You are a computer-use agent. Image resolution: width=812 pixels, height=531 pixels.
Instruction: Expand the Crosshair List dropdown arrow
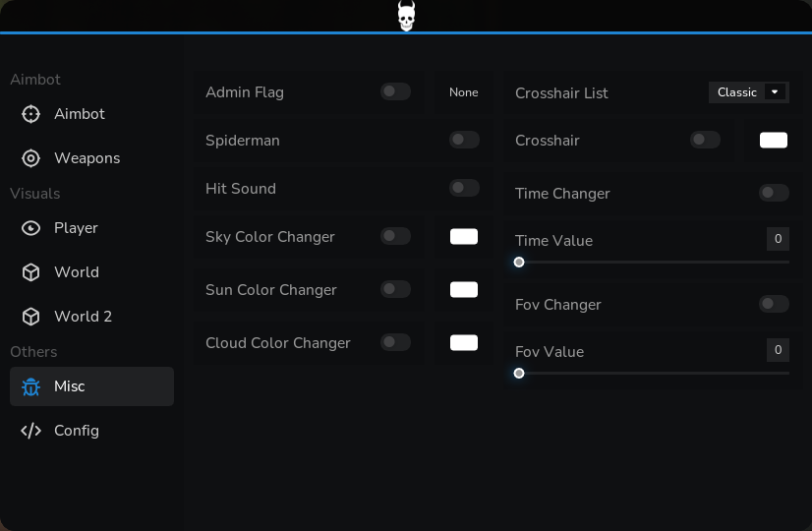775,92
